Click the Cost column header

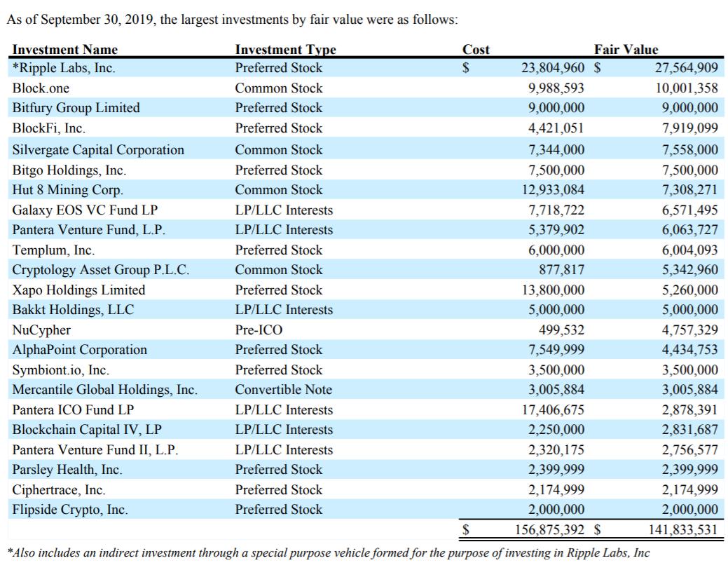click(x=476, y=49)
